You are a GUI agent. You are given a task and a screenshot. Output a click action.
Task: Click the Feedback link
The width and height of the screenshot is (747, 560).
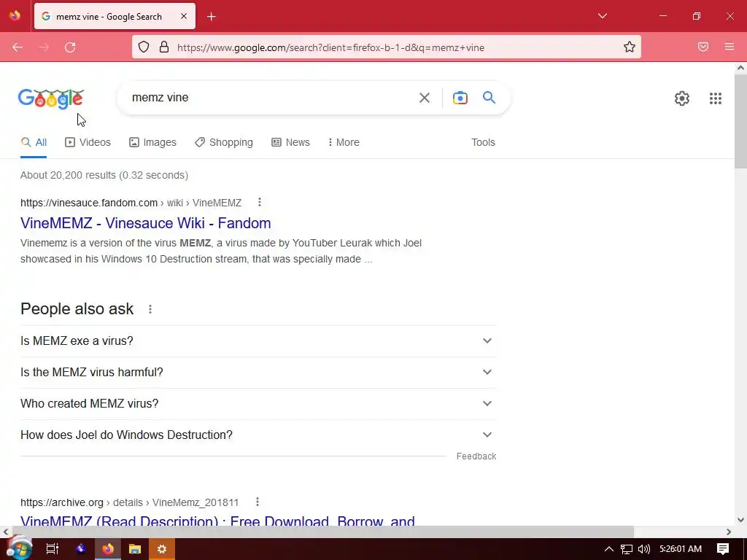point(476,456)
